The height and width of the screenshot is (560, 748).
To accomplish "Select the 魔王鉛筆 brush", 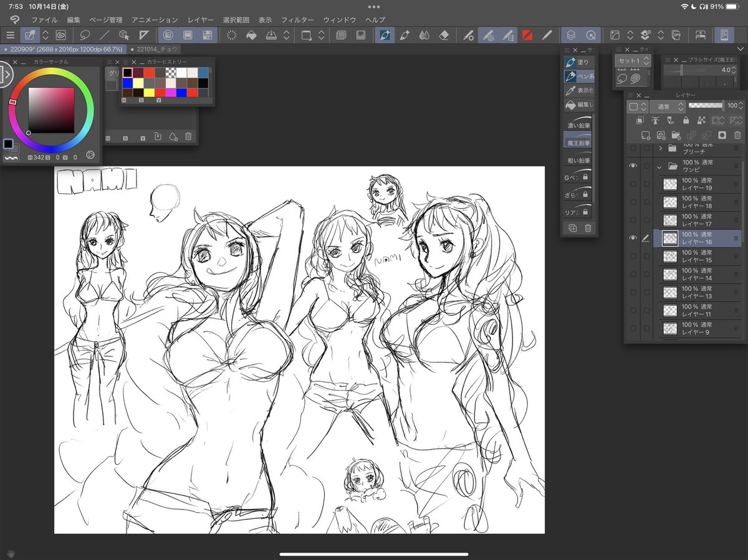I will click(578, 140).
